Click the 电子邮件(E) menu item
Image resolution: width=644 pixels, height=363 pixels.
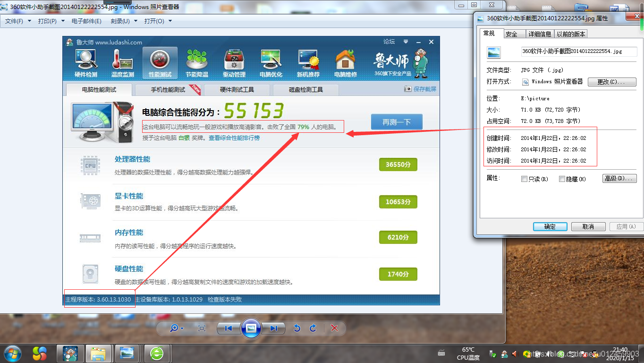click(x=86, y=21)
